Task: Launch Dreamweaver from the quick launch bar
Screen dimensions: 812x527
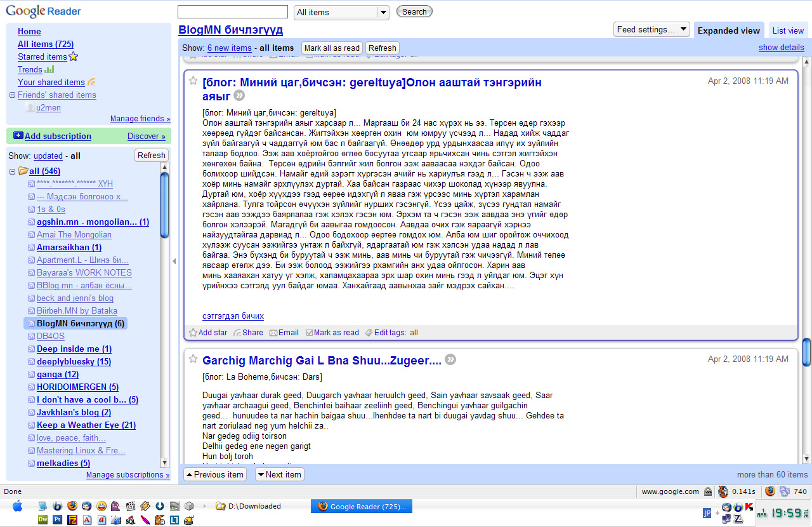Action: [43, 519]
